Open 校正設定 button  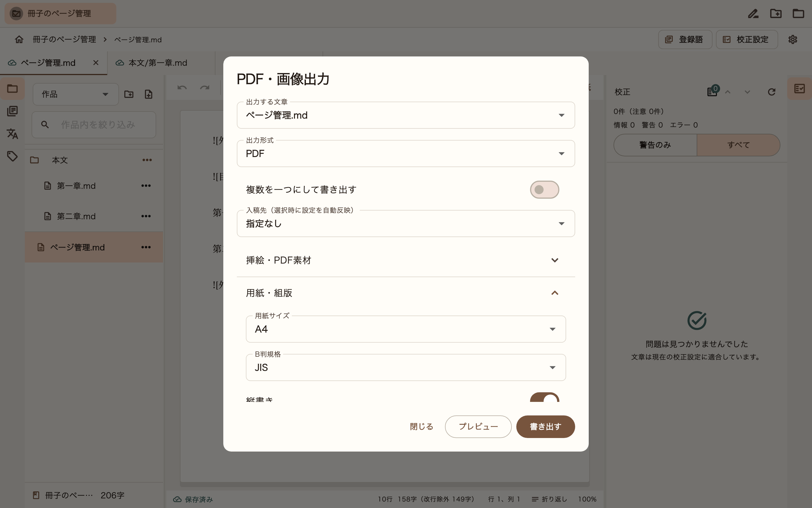point(747,39)
